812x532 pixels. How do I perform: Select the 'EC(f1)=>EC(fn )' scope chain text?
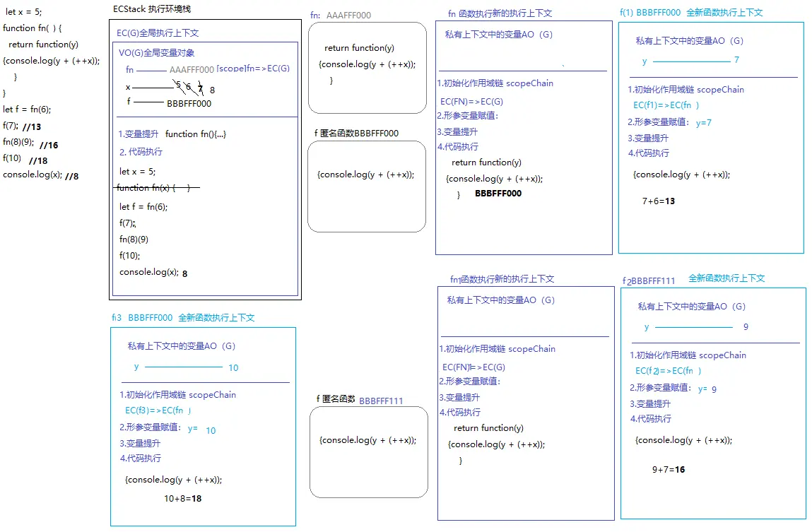coord(666,105)
